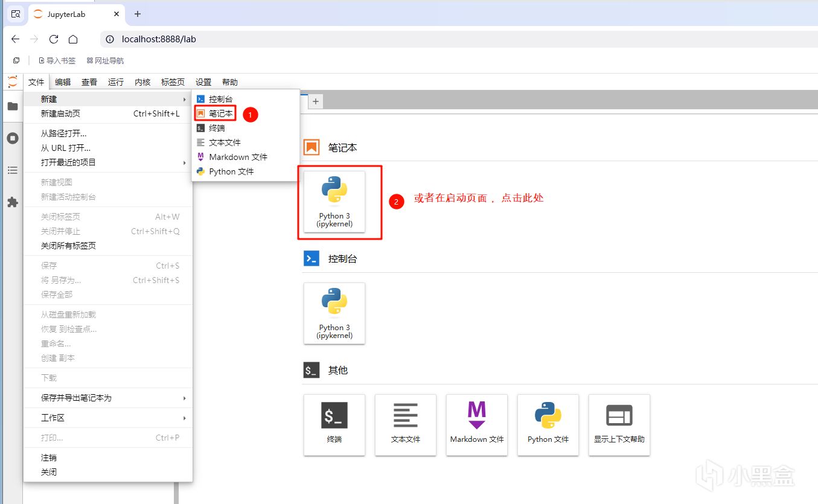Open 终端 card in the launcher 其他 section
The width and height of the screenshot is (818, 504).
pyautogui.click(x=334, y=425)
